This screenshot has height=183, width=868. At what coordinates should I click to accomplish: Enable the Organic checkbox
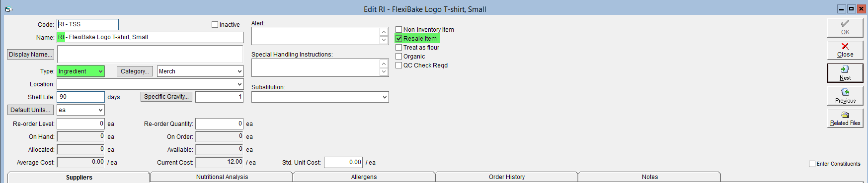coord(398,56)
